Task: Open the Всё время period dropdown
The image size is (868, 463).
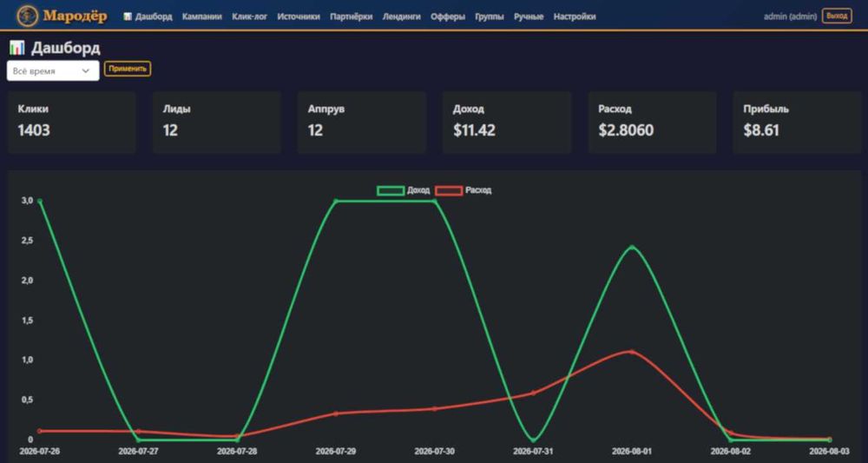Action: pos(53,71)
